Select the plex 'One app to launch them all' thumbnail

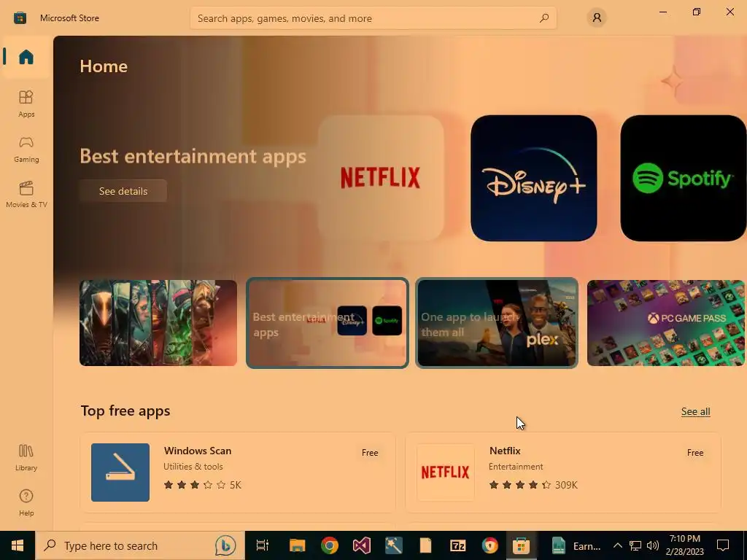pos(497,323)
